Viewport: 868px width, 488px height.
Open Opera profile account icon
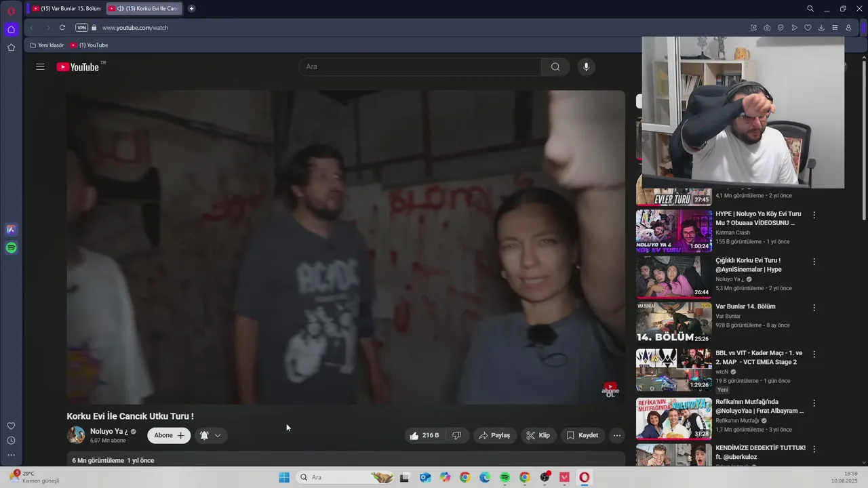pyautogui.click(x=848, y=28)
